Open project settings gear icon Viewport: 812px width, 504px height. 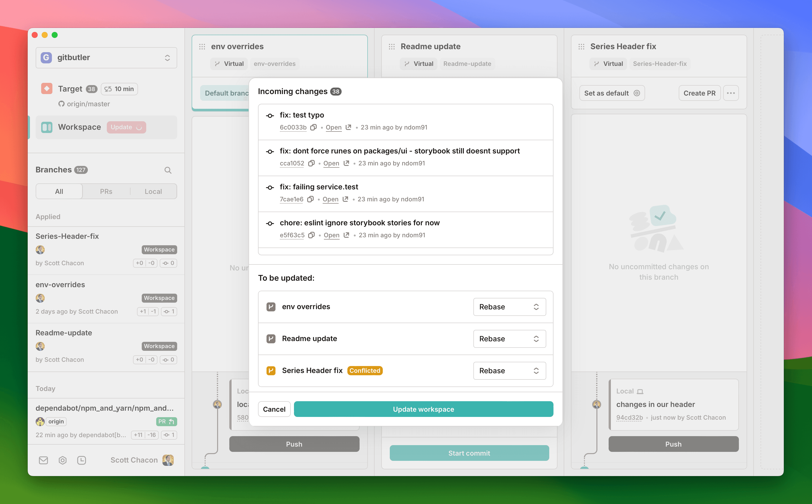[x=63, y=460]
